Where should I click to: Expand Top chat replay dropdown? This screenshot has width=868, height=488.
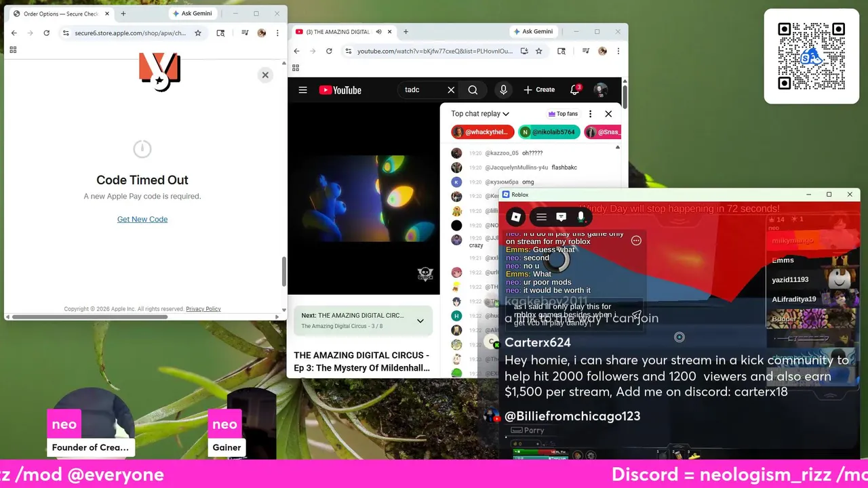coord(480,114)
